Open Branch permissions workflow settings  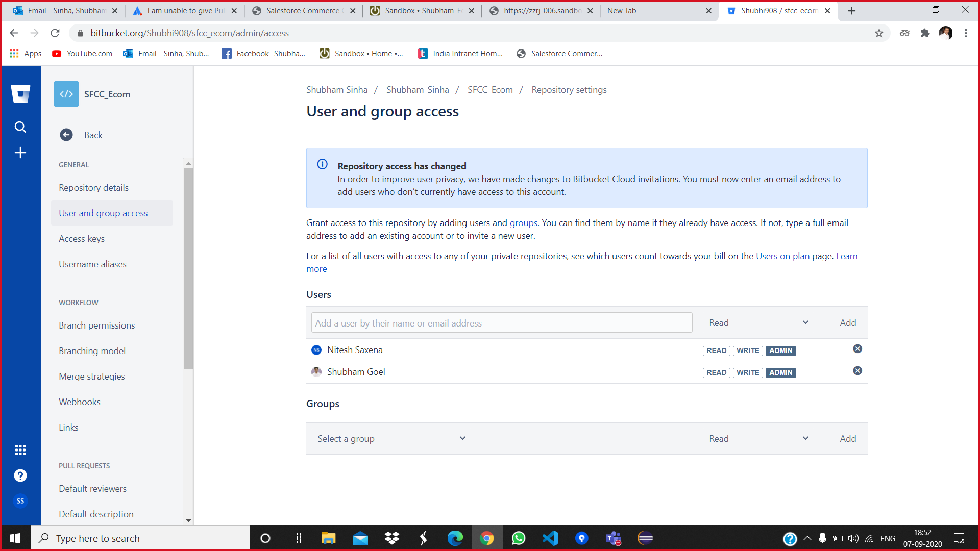pyautogui.click(x=96, y=325)
